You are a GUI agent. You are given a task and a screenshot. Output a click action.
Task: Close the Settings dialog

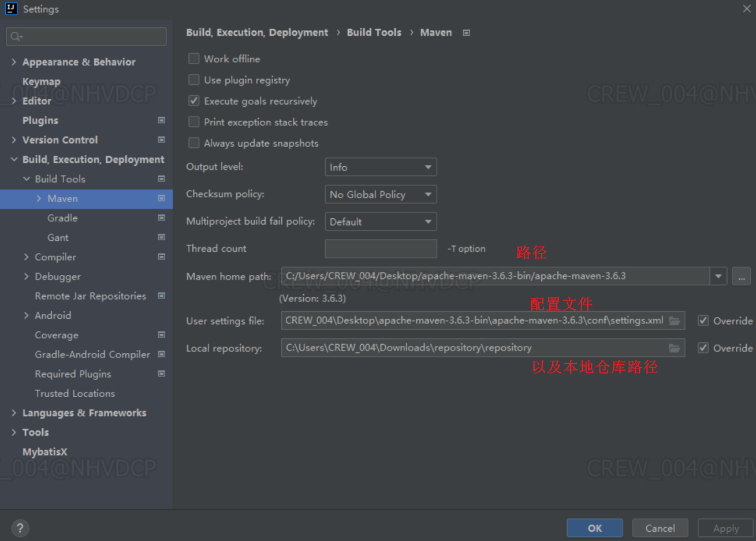point(746,9)
